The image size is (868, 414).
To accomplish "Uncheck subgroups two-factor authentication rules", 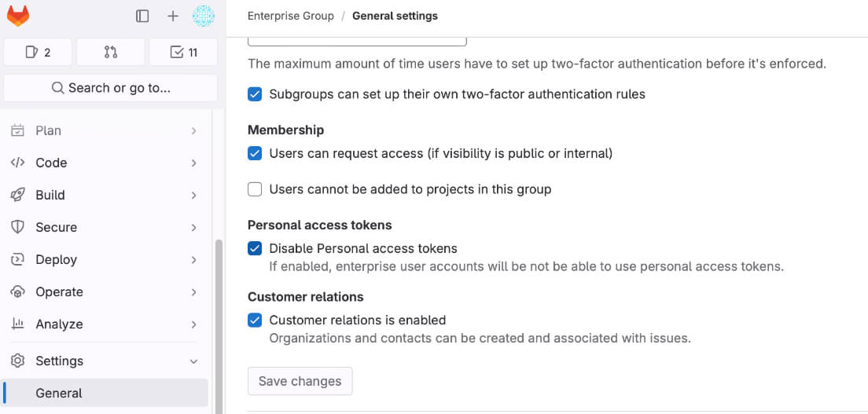I will coord(255,94).
